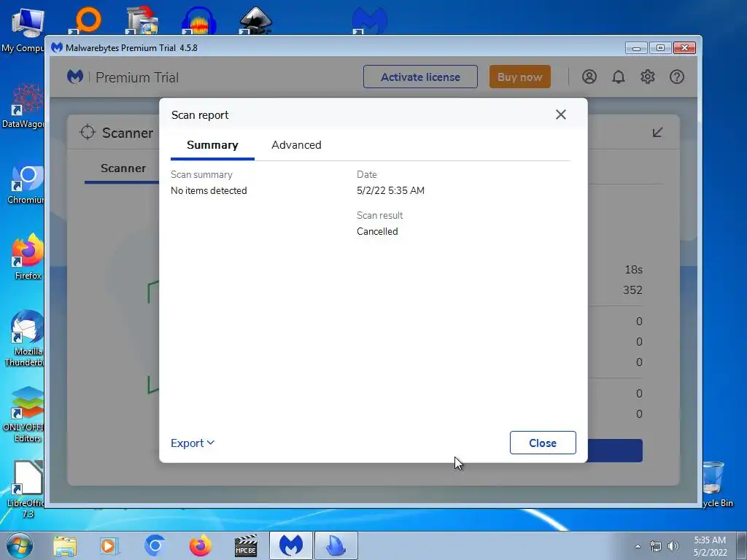Click the date '5/2/22 5:35 AM'
This screenshot has width=747, height=560.
391,190
